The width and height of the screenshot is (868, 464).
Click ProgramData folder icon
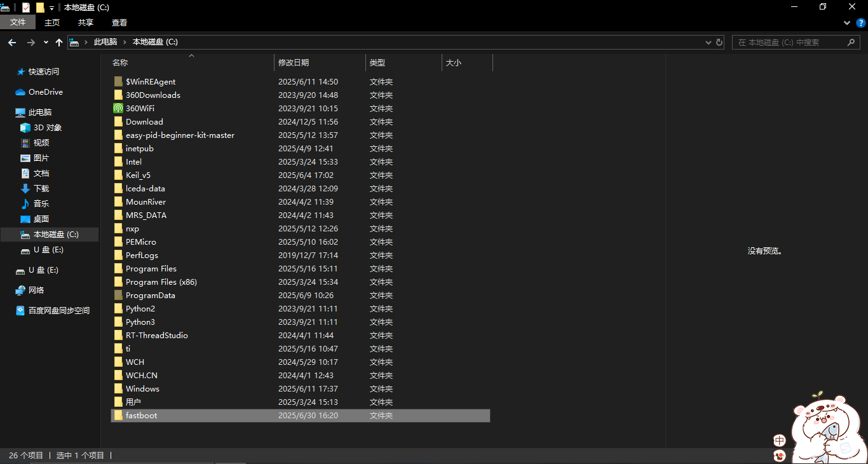pyautogui.click(x=118, y=295)
